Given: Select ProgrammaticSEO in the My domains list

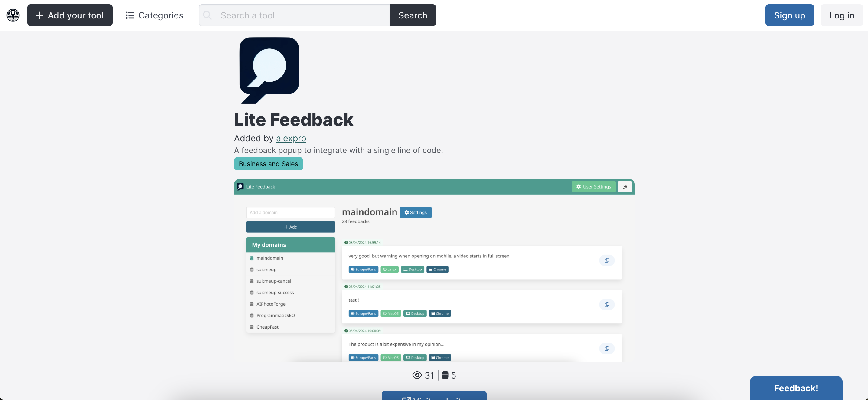Looking at the screenshot, I should point(290,315).
